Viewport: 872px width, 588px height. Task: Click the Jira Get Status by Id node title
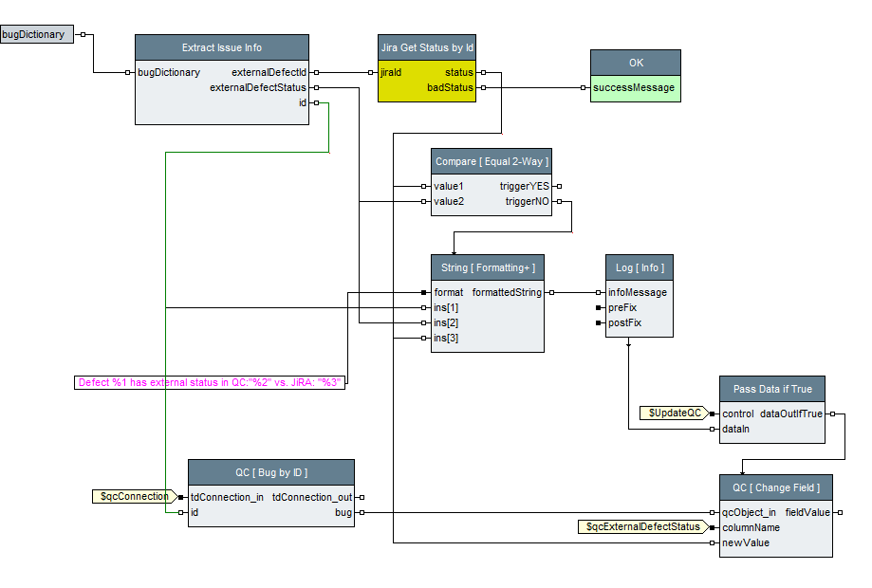coord(426,47)
